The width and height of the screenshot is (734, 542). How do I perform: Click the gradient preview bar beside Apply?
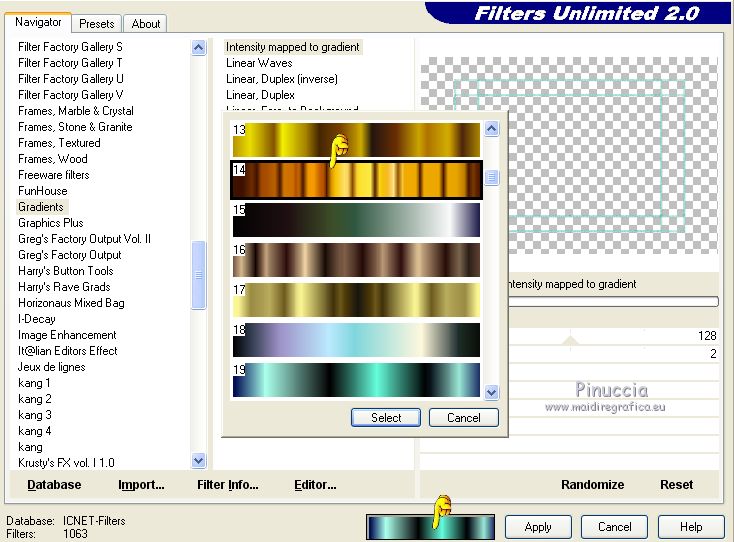(x=430, y=527)
